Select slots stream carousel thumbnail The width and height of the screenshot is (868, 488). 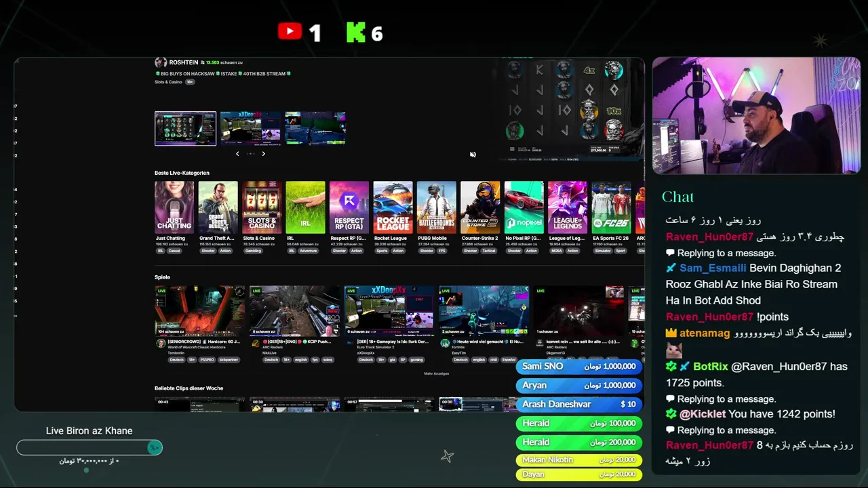(x=185, y=128)
